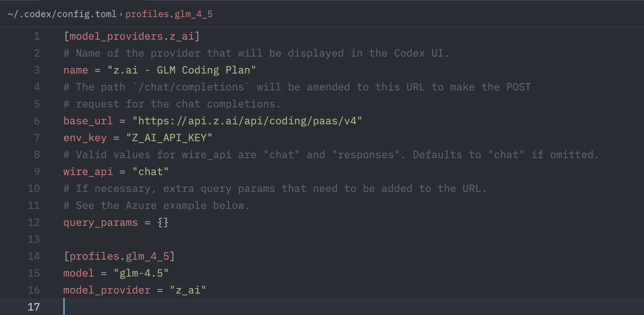Image resolution: width=644 pixels, height=315 pixels.
Task: Click the "z.ai - GLM Coding Plan" string
Action: click(x=182, y=70)
